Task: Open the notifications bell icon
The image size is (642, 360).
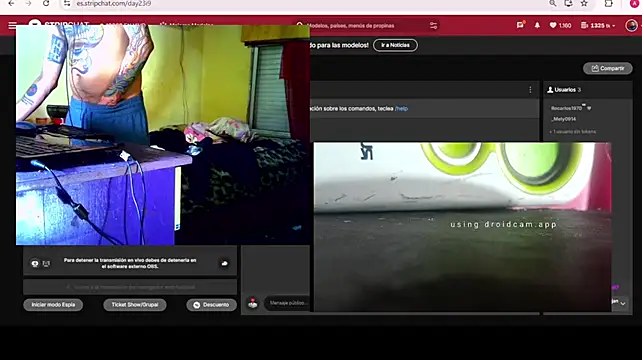Action: click(x=537, y=25)
